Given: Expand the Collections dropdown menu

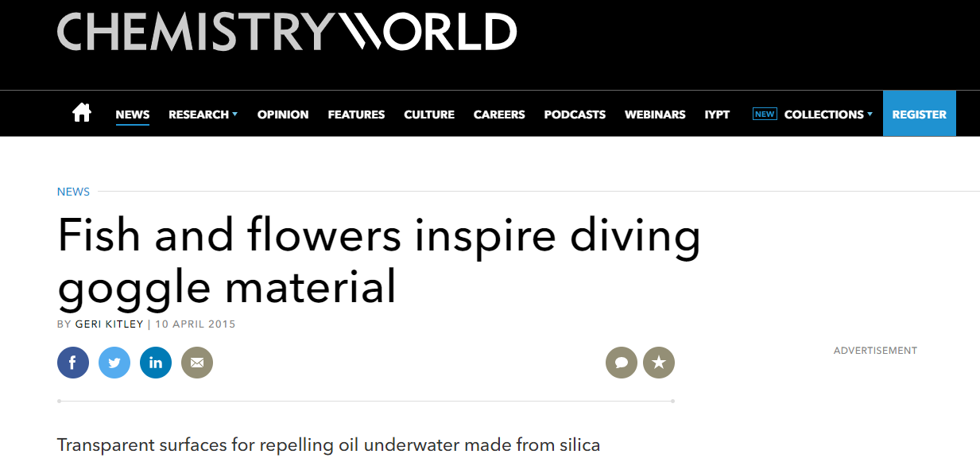Looking at the screenshot, I should click(827, 114).
